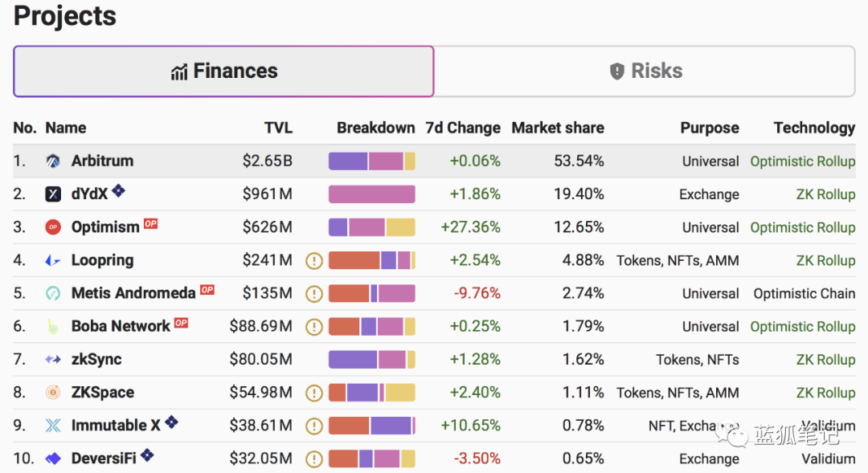Screen dimensions: 868x473
Task: Click the ZKSpace logo icon
Action: click(53, 392)
